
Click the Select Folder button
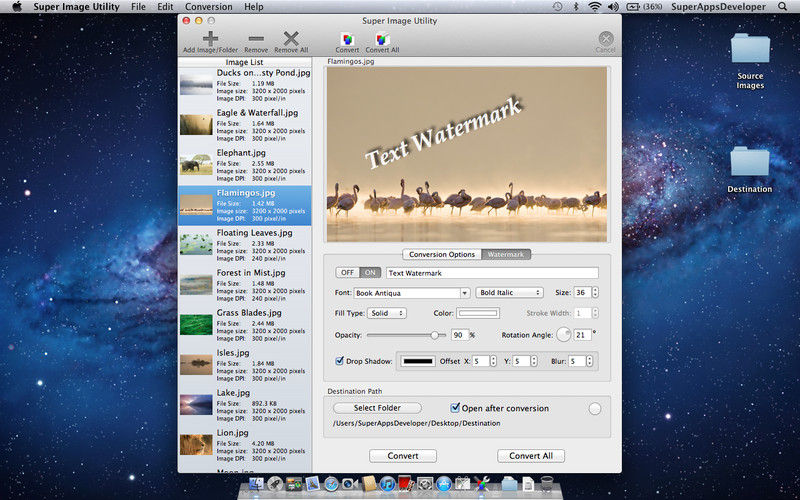[378, 408]
